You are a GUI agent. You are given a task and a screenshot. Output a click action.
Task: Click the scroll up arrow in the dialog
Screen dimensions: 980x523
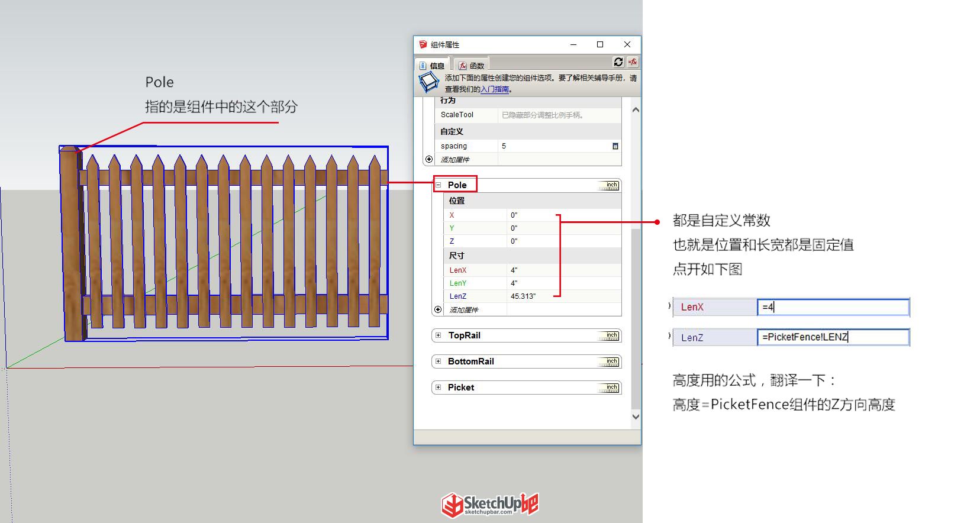coord(636,110)
